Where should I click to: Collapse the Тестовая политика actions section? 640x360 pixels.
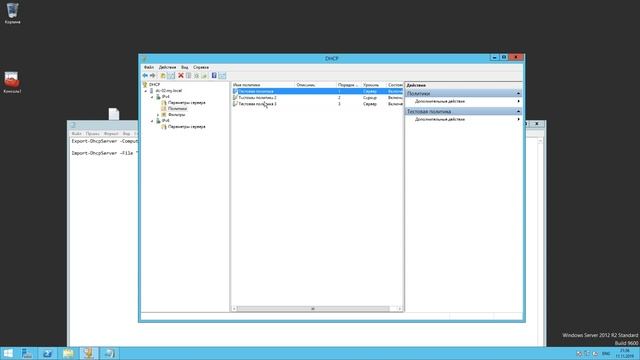click(x=518, y=111)
